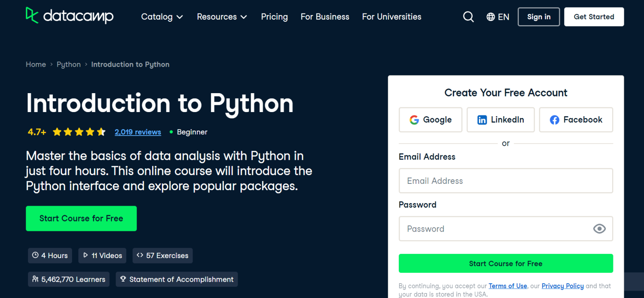Click the trophy icon beside Statement of Accomplishment
The image size is (644, 298).
[122, 279]
